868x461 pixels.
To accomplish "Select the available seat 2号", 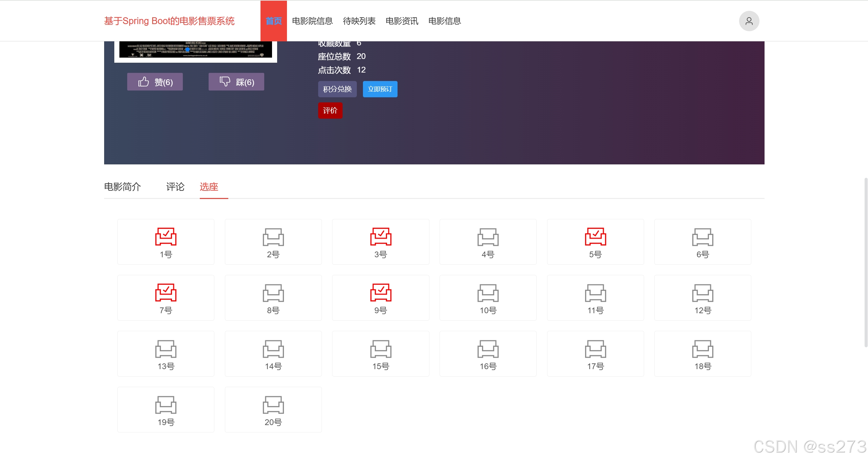I will [x=273, y=238].
